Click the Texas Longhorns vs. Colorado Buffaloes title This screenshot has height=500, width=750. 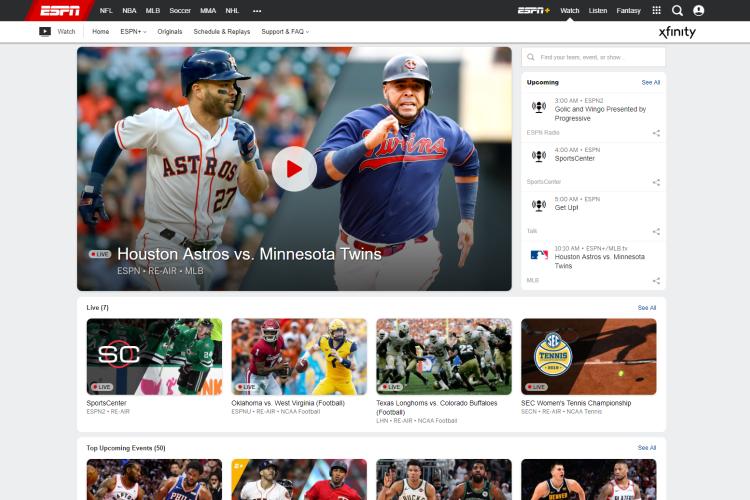[x=437, y=408]
